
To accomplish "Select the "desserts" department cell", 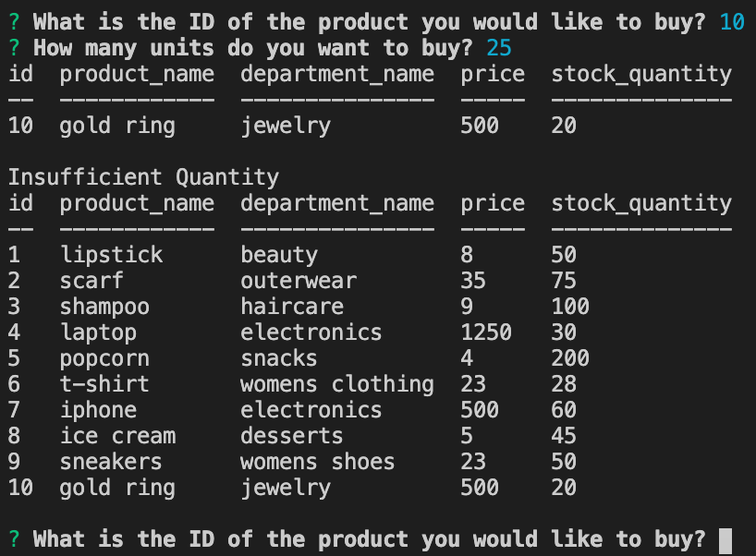I will (291, 436).
